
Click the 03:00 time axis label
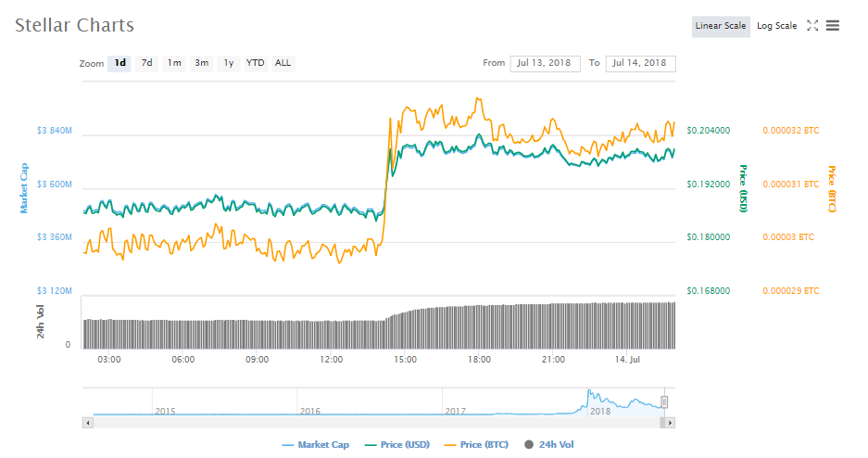(x=109, y=360)
